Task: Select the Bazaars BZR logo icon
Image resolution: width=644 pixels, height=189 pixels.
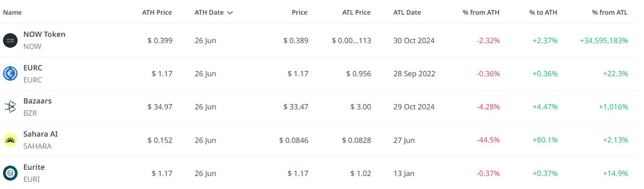Action: 10,107
